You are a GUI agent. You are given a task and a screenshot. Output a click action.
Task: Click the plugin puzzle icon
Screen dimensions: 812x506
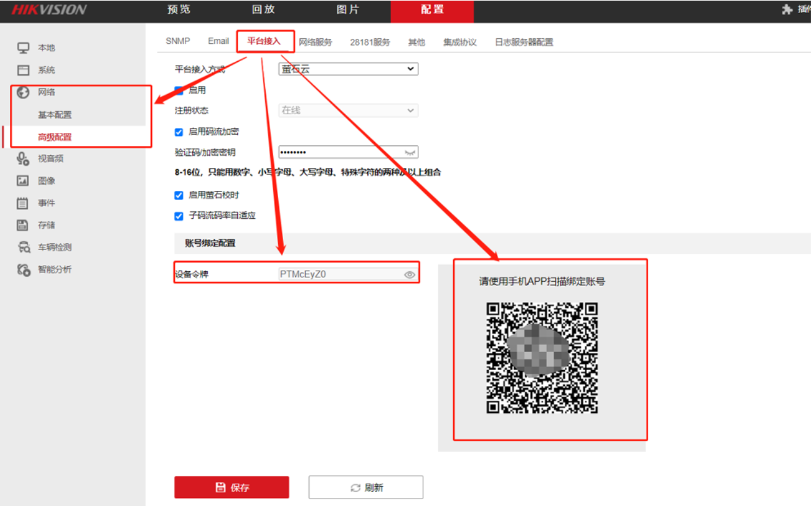click(787, 10)
